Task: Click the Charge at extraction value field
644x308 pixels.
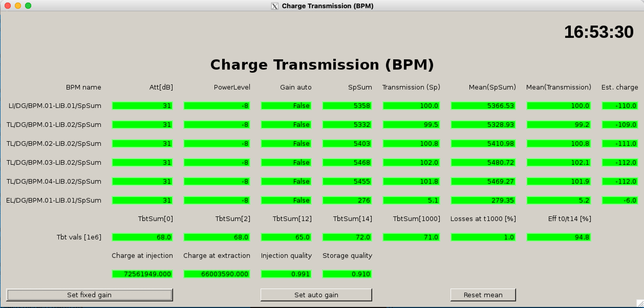Action: (x=217, y=274)
